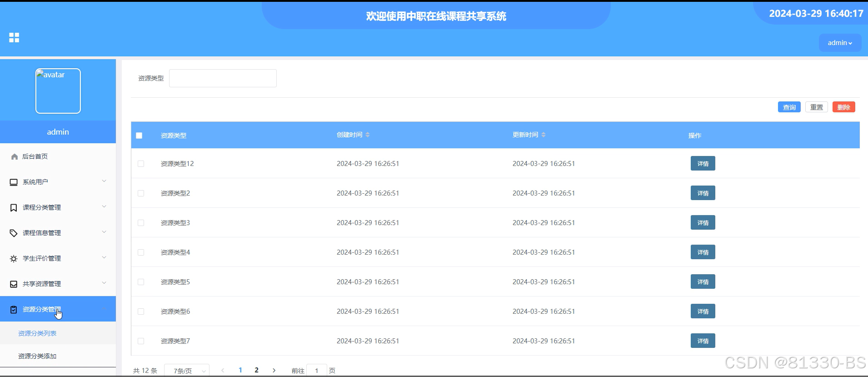Select the 共享资源管理 menu label
The height and width of the screenshot is (377, 868).
[x=42, y=284]
